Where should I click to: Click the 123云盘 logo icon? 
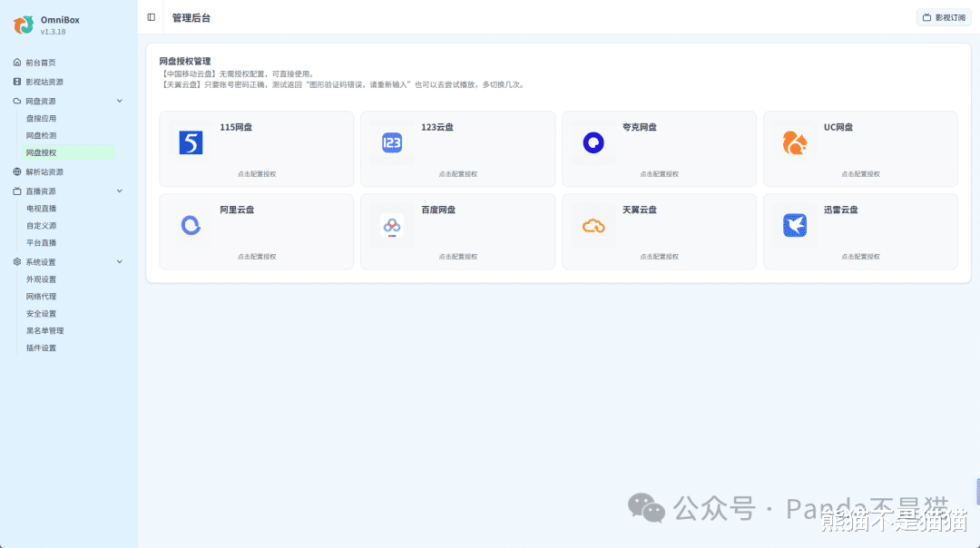coord(392,143)
